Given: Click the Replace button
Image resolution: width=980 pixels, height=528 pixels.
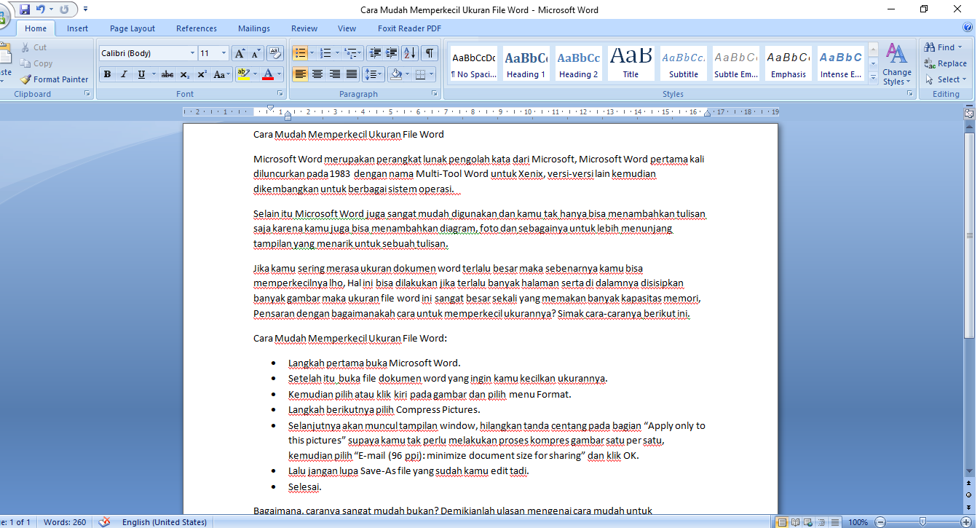Looking at the screenshot, I should [946, 63].
